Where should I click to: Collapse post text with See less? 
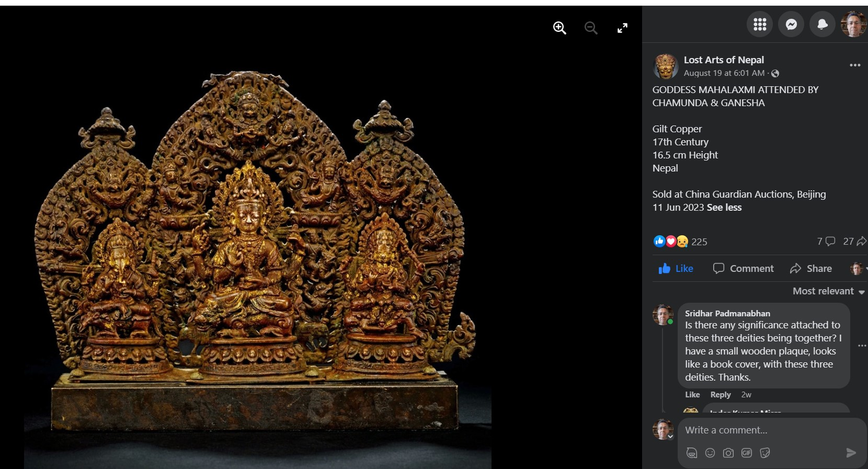(724, 208)
